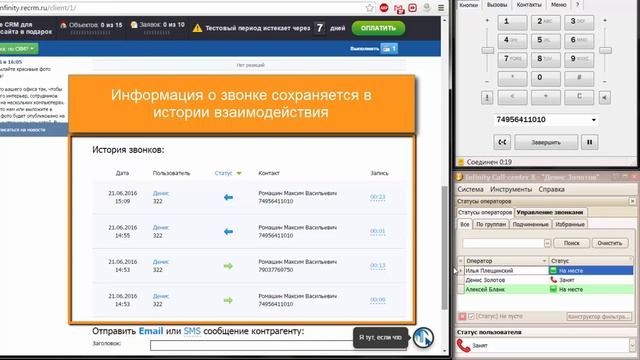
Task: Open the Инструменты menu
Action: tap(511, 189)
